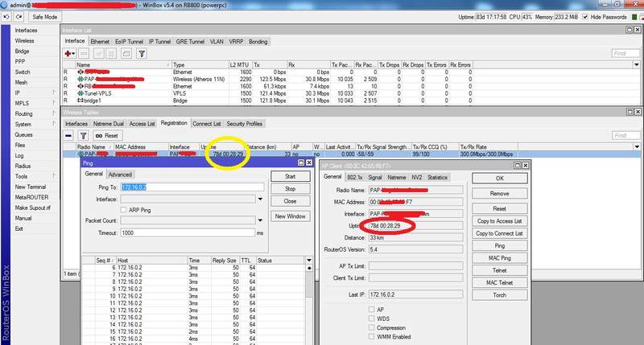Click the Comment icon in Interface List toolbar
This screenshot has height=345, width=644.
click(126, 54)
